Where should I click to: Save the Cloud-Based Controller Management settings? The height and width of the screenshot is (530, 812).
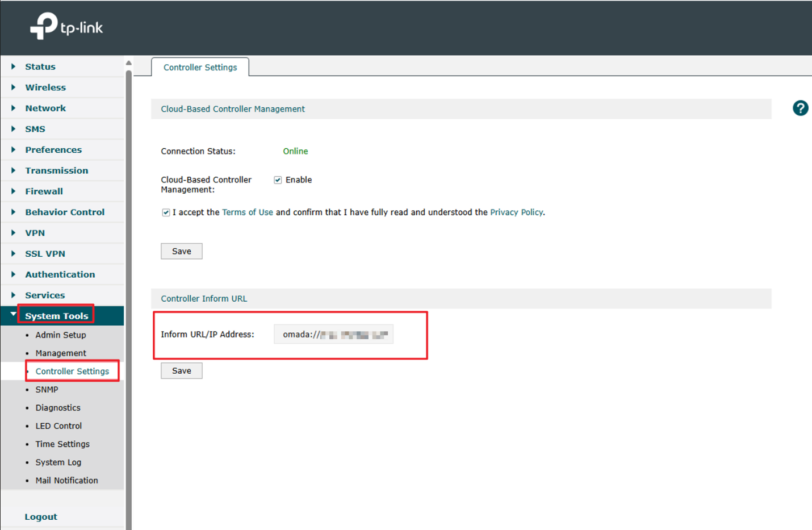tap(181, 251)
